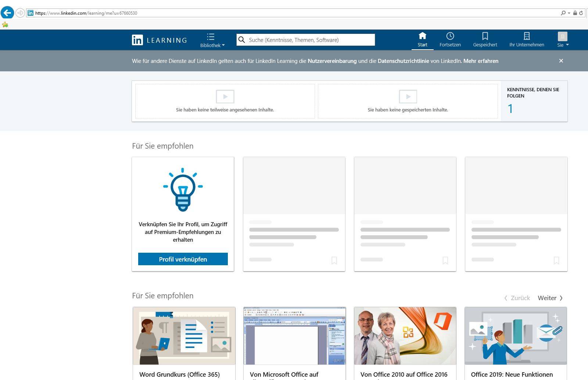Open the Word Grundkurs course thumbnail
Image resolution: width=588 pixels, height=380 pixels.
[184, 336]
